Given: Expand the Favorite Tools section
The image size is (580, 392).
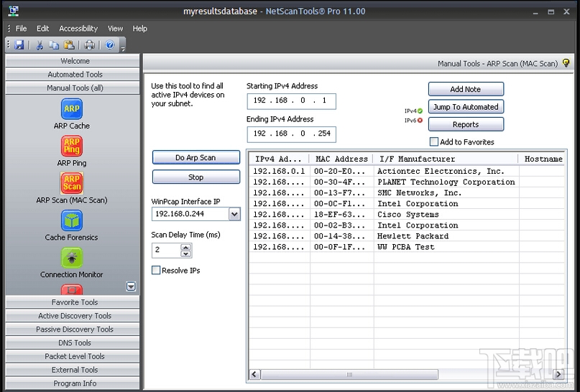Looking at the screenshot, I should [x=73, y=302].
